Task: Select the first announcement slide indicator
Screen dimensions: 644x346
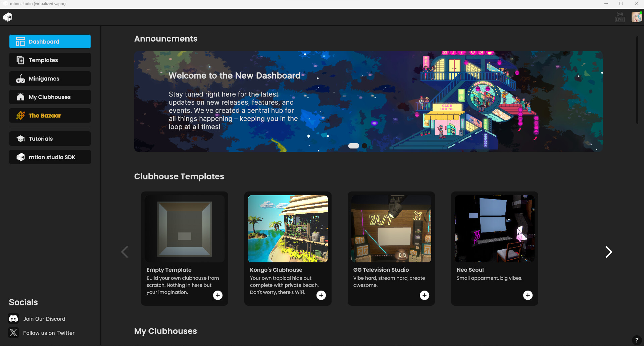Action: point(353,146)
